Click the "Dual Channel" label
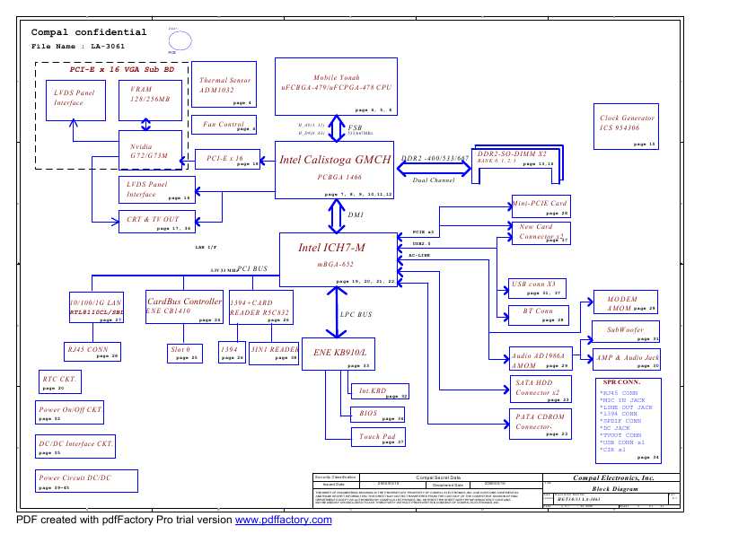 434,180
